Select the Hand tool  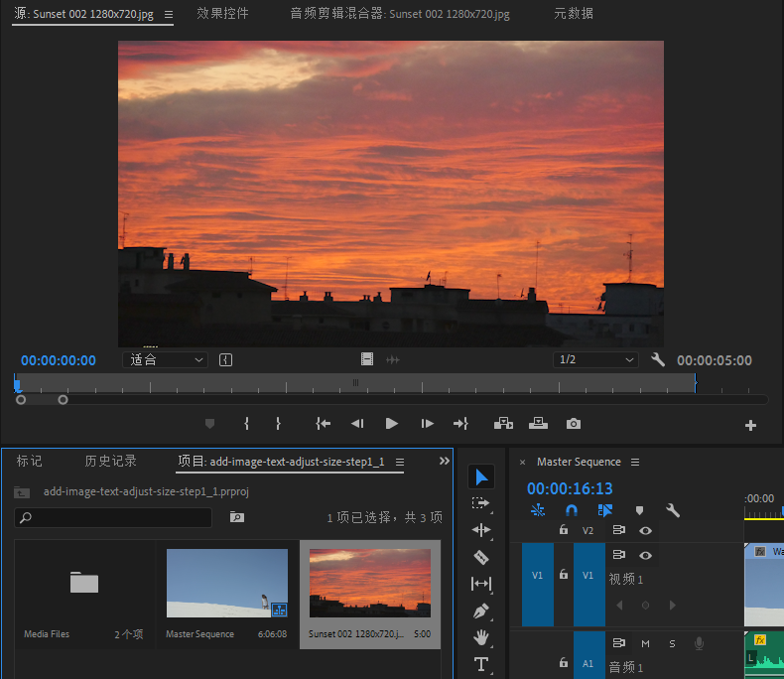pos(481,637)
